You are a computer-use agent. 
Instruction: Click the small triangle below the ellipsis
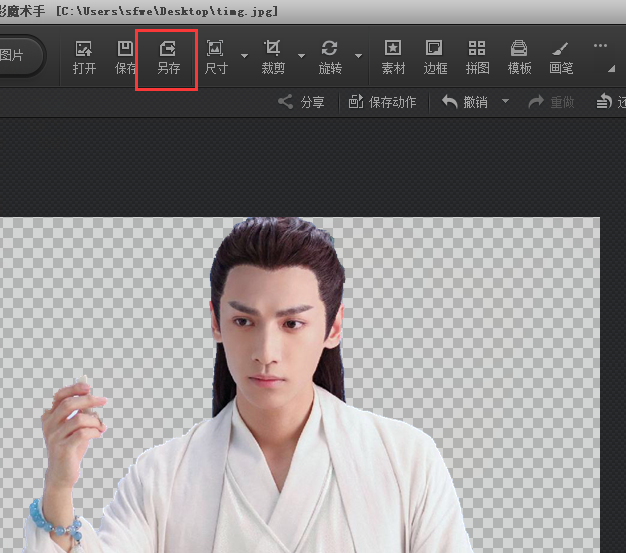611,69
